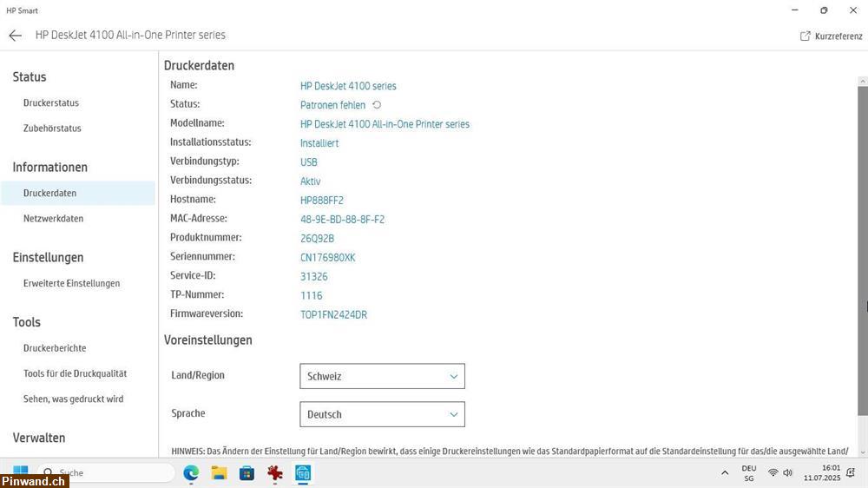868x488 pixels.
Task: Open File Explorer from taskbar
Action: pyautogui.click(x=220, y=472)
